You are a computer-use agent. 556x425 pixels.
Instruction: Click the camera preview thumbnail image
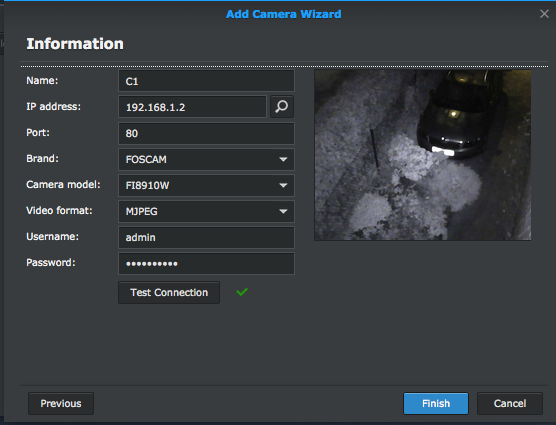[x=423, y=155]
